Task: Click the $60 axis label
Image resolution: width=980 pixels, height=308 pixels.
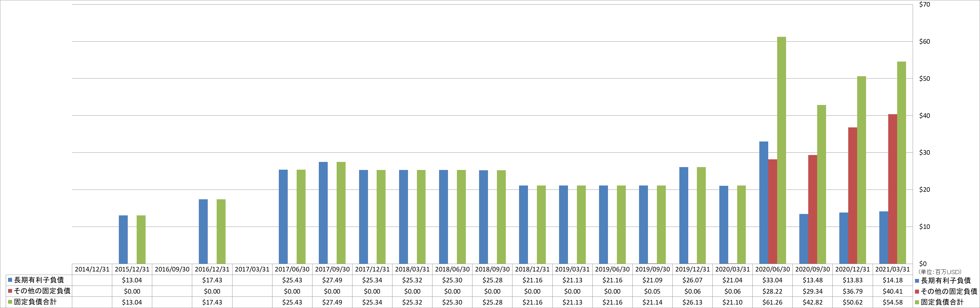Action: pos(924,41)
